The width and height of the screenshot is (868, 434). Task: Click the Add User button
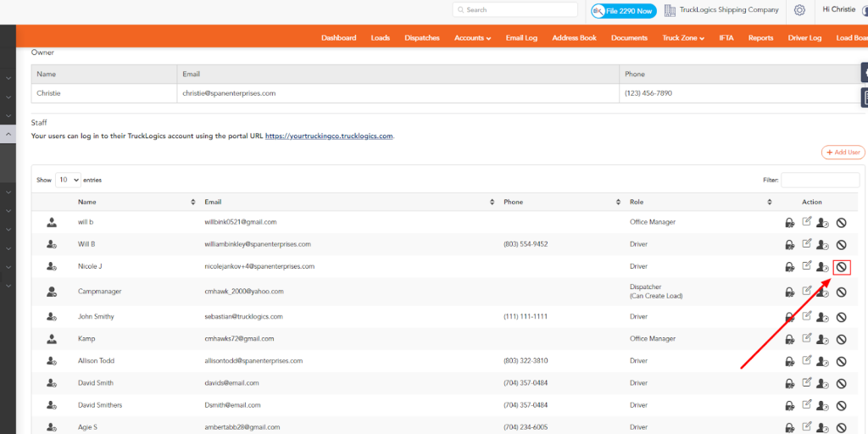coord(843,153)
